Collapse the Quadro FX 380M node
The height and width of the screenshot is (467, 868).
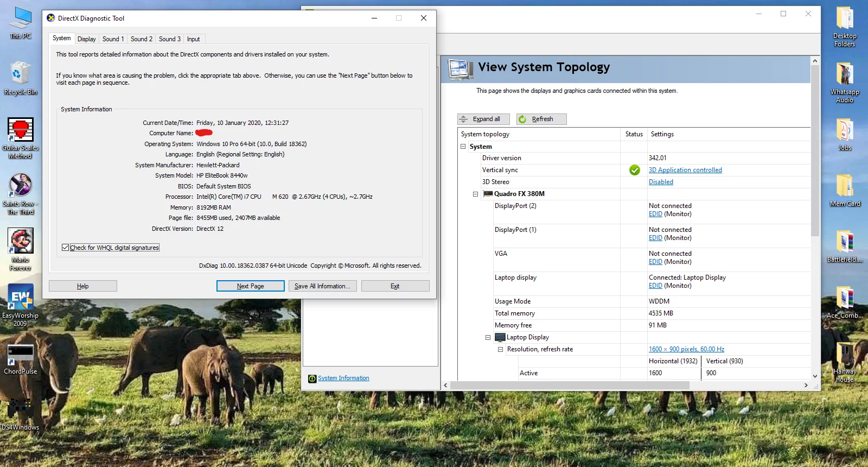(475, 194)
